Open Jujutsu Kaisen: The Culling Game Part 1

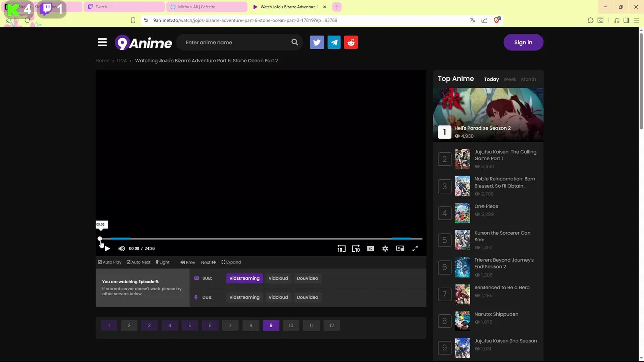[x=505, y=155]
